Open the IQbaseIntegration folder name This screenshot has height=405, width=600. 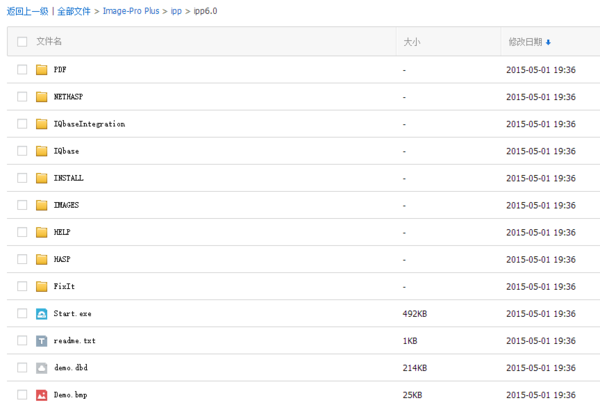point(89,124)
